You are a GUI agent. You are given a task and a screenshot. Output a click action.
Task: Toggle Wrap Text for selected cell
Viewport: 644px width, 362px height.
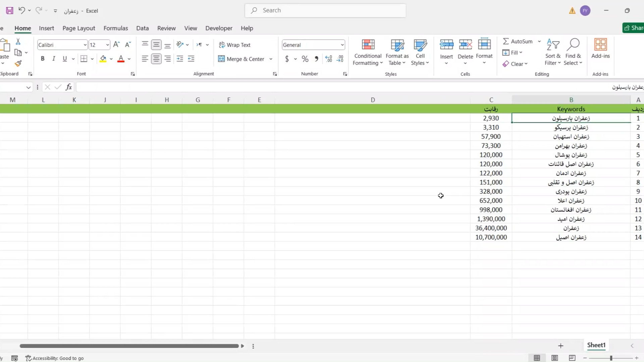(234, 45)
